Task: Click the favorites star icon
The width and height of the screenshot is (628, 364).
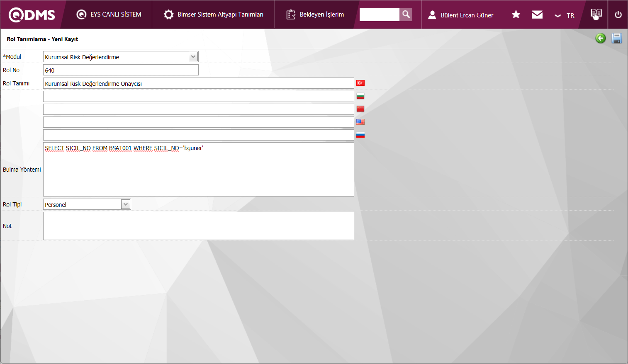Action: coord(516,15)
